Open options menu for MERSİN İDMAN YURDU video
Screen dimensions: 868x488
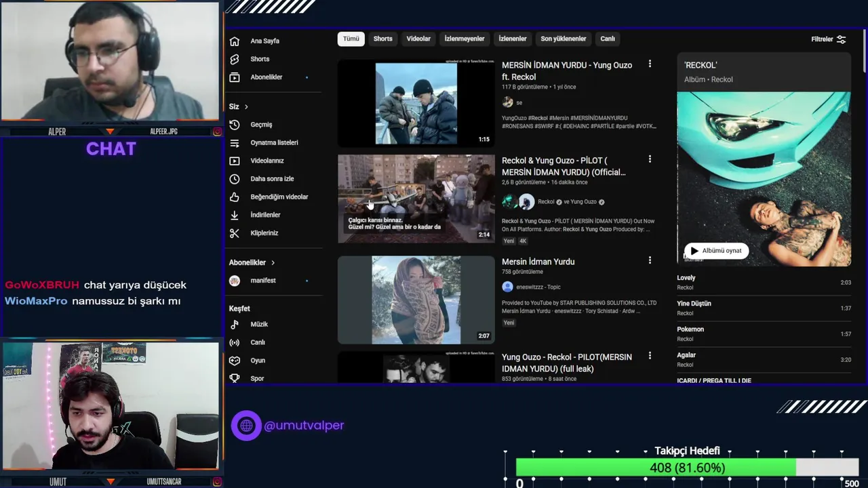(x=650, y=64)
